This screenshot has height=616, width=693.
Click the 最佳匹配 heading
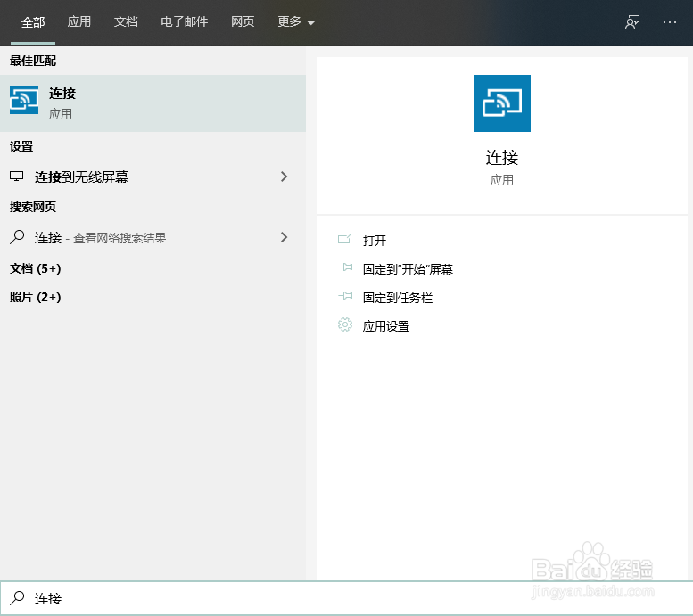point(33,61)
